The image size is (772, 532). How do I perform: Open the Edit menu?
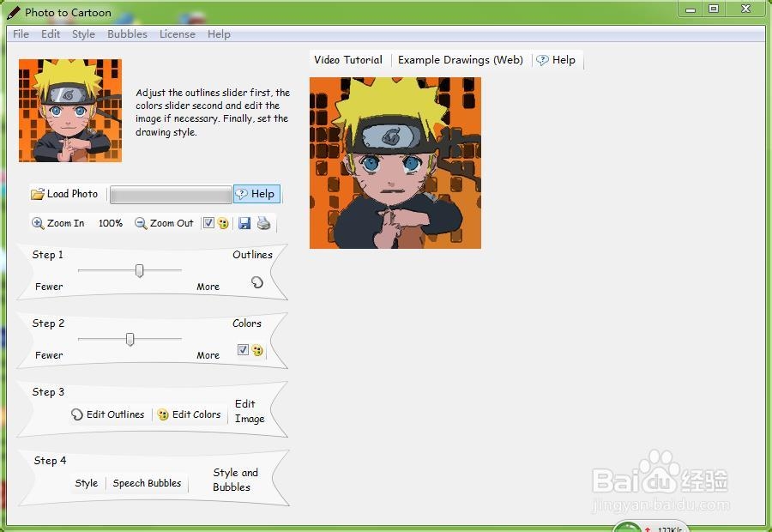click(51, 34)
